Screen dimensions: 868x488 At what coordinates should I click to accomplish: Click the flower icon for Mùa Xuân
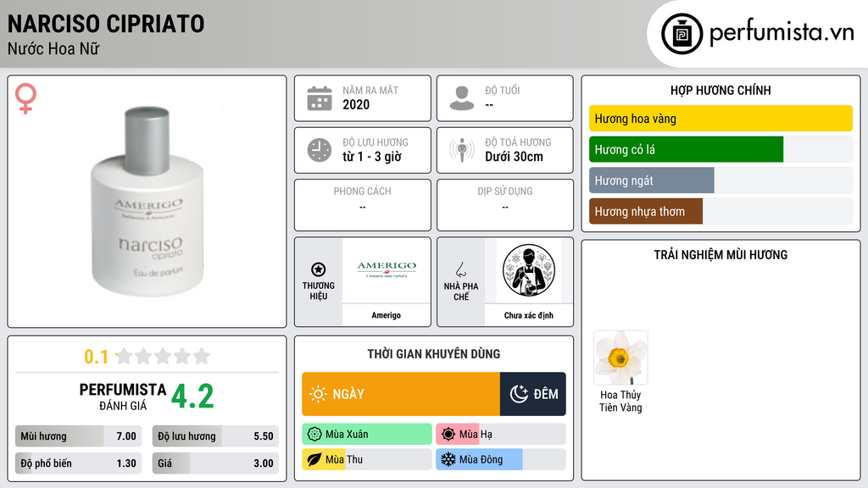pos(314,435)
